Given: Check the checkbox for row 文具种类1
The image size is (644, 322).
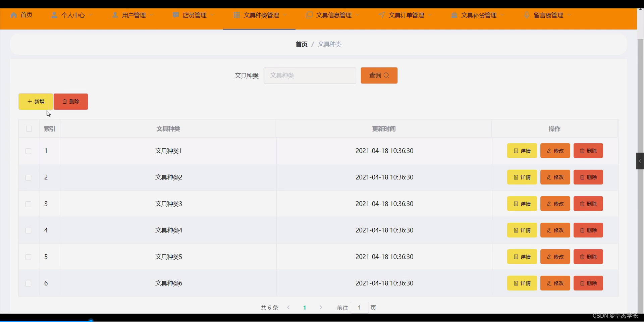Looking at the screenshot, I should [x=29, y=151].
